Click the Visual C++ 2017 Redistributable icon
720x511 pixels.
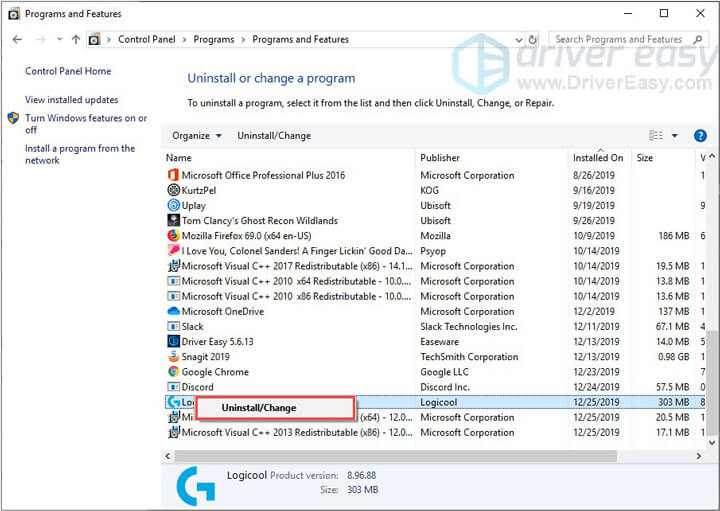tap(173, 266)
